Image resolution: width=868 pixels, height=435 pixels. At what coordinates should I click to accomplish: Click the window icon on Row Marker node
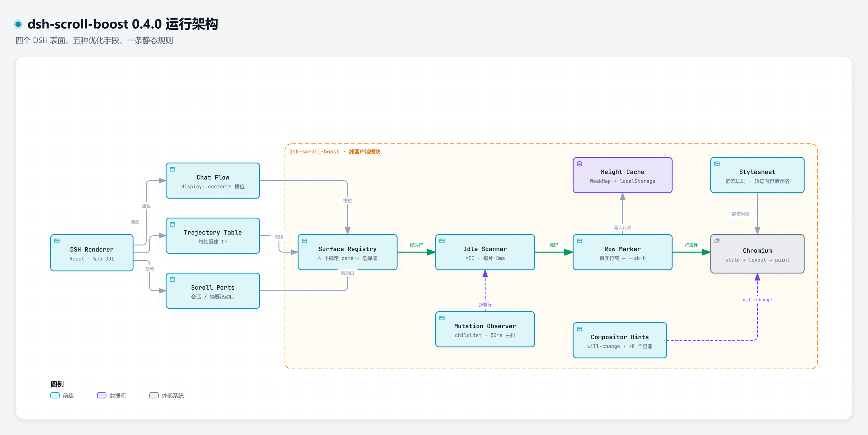coord(579,241)
